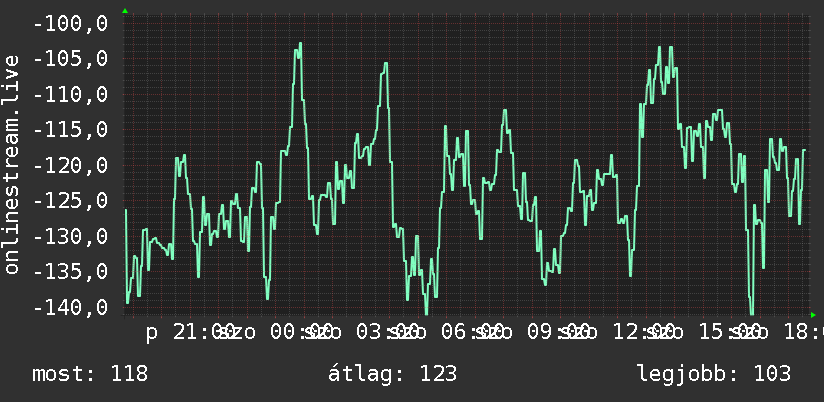Select the 'átlag: 123' average value
The image size is (824, 402).
click(x=393, y=374)
